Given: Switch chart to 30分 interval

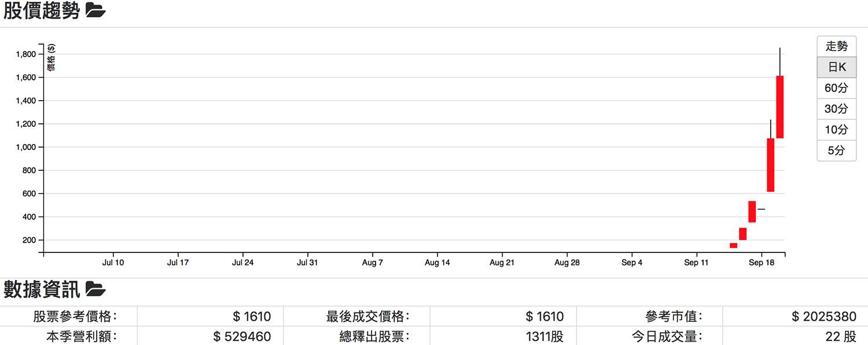Looking at the screenshot, I should (836, 109).
